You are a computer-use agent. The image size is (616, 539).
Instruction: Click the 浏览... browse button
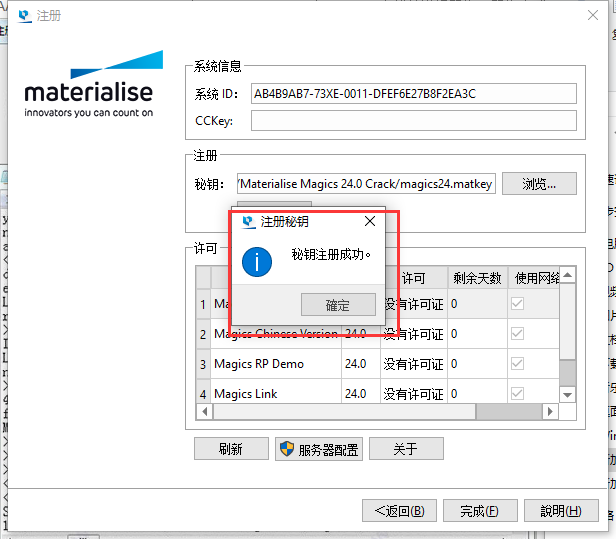(539, 183)
